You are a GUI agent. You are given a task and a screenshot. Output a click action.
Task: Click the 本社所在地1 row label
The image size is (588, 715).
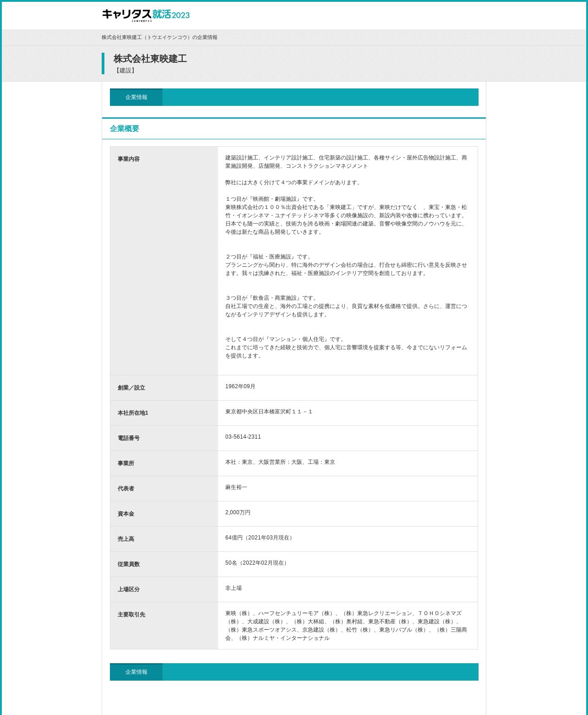(133, 413)
